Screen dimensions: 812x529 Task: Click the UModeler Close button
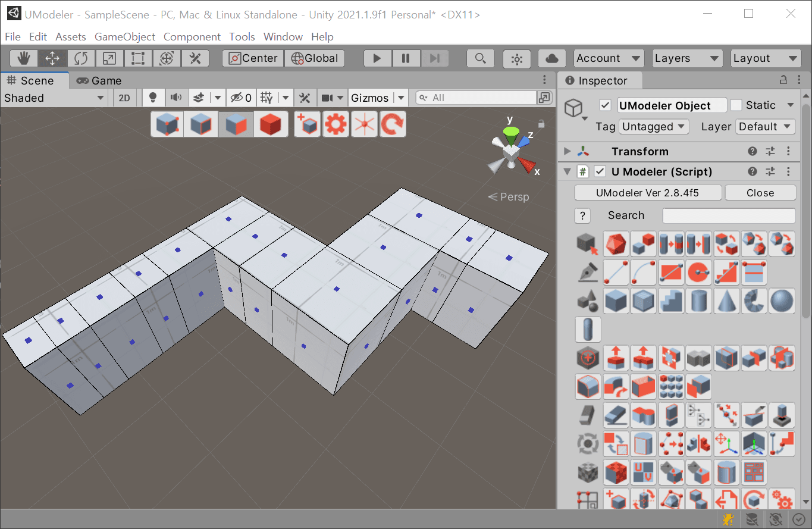click(x=760, y=193)
